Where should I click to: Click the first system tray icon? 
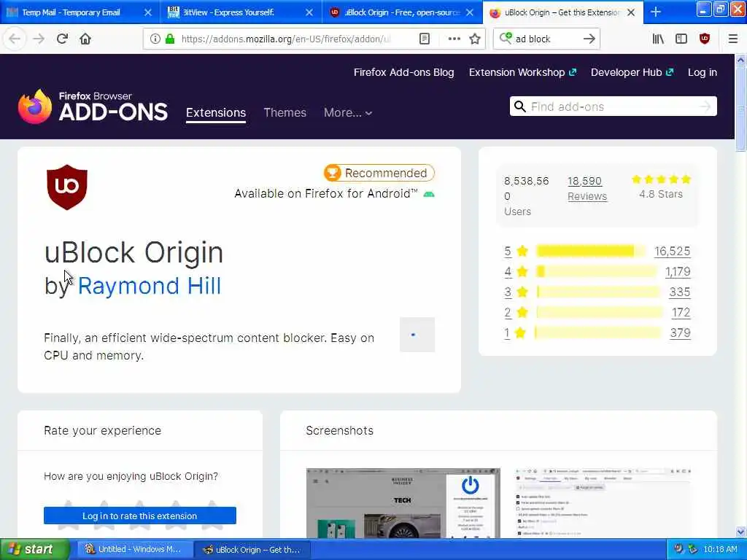pos(678,550)
